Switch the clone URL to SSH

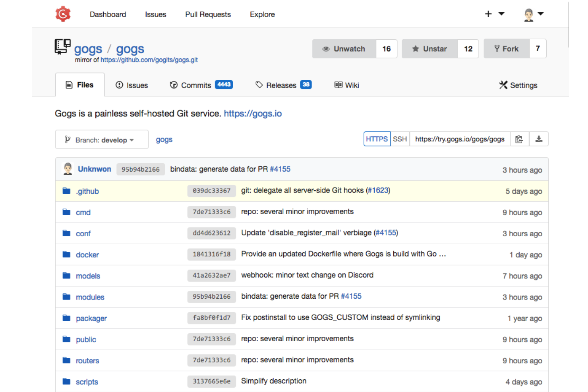coord(400,139)
